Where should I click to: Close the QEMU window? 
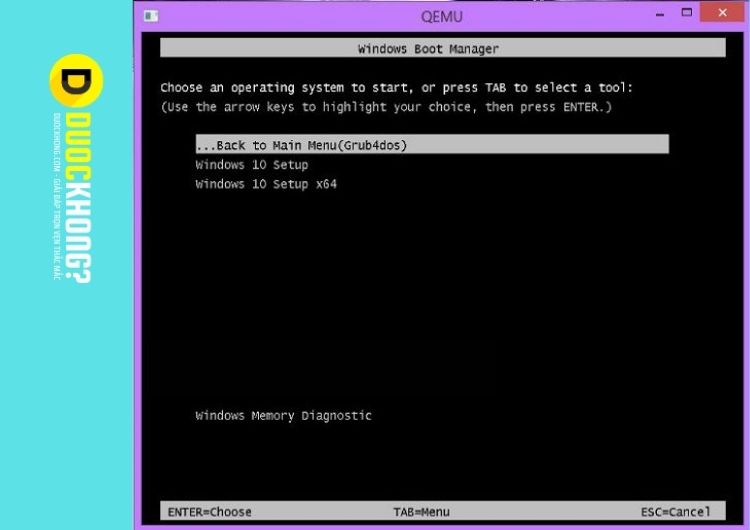tap(726, 13)
